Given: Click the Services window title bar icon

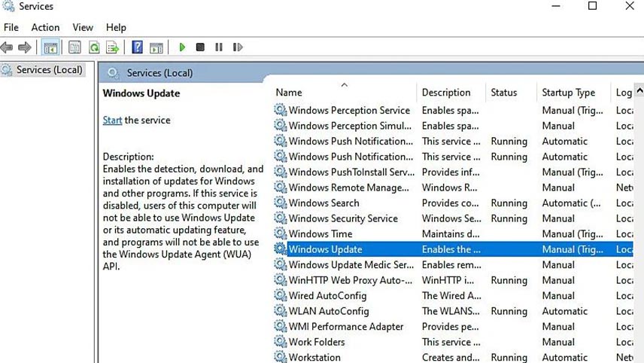Looking at the screenshot, I should tap(8, 6).
